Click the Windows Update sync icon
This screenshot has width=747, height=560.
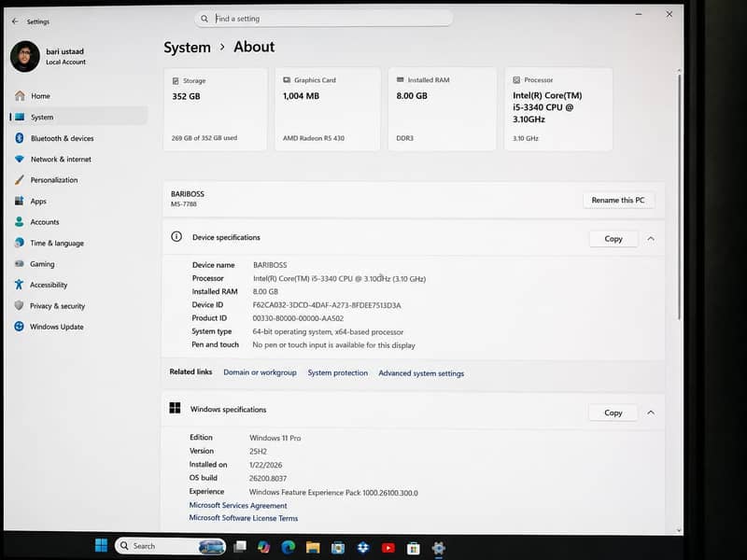coord(19,326)
